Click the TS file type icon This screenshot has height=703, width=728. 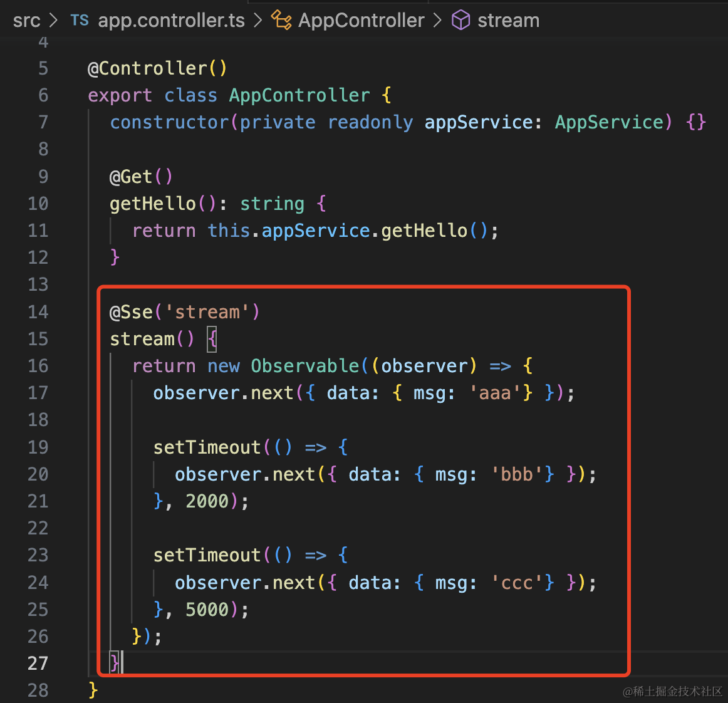click(80, 21)
